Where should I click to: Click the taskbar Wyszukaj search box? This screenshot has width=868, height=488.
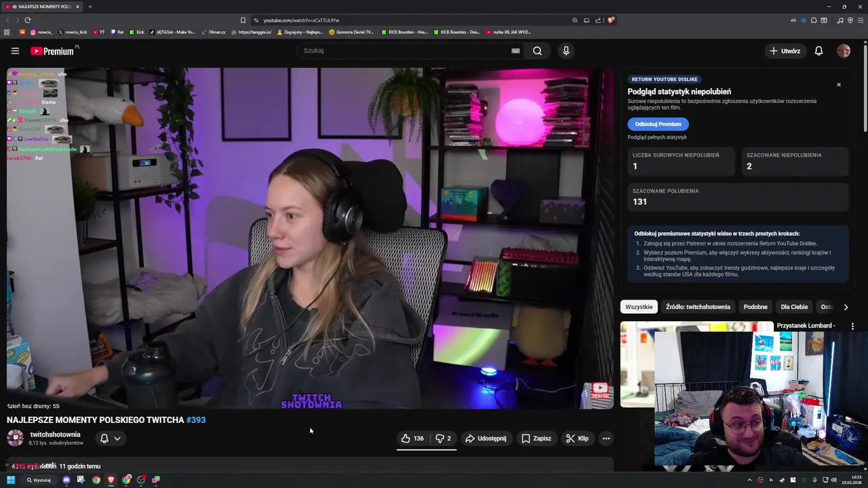(x=39, y=480)
